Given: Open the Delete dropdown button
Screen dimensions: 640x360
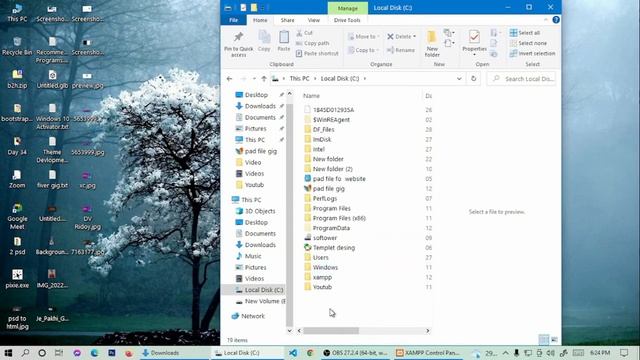Looking at the screenshot, I should (401, 36).
